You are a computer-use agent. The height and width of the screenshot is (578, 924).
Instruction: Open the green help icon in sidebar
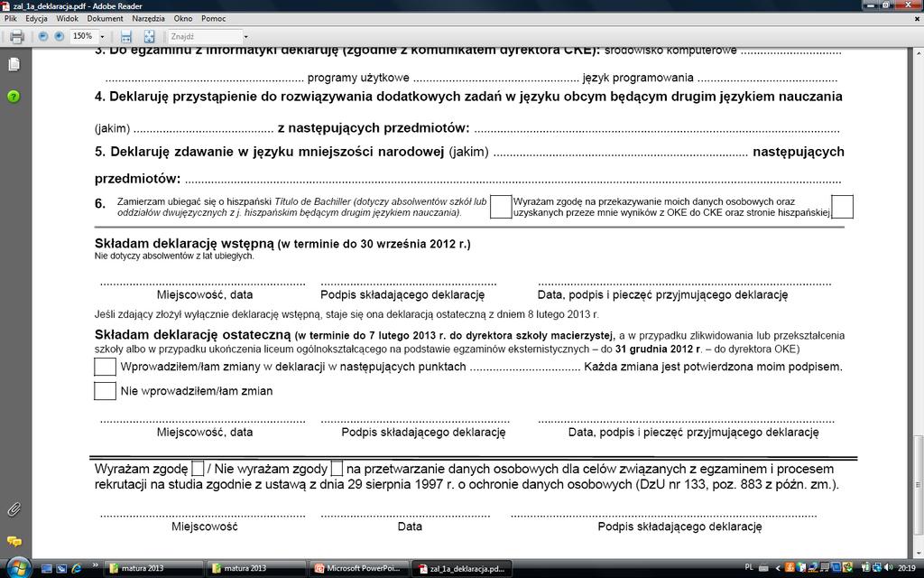pos(14,96)
